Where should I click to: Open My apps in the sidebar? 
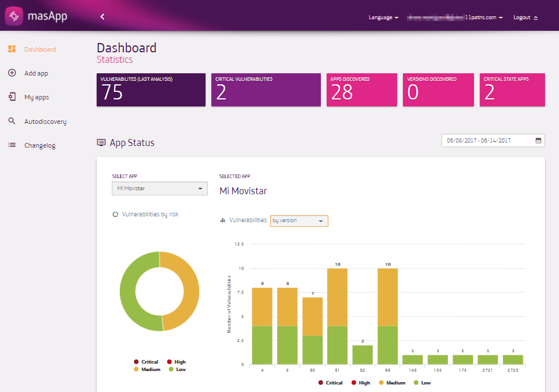click(x=36, y=97)
